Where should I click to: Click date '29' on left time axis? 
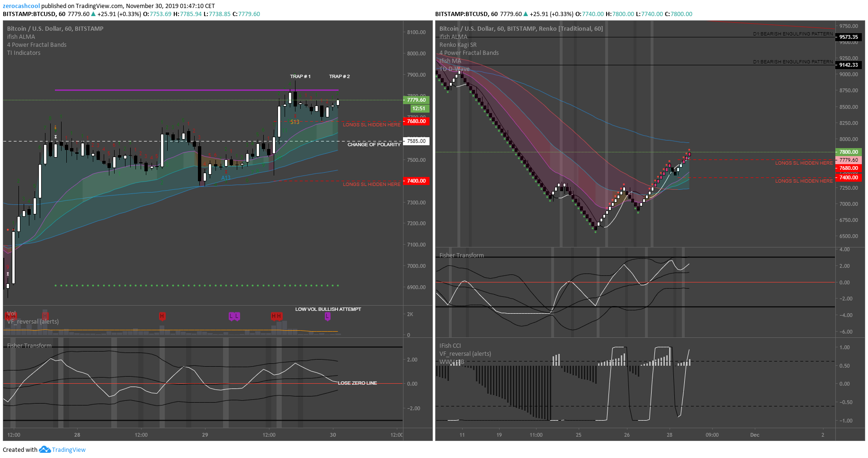[x=205, y=435]
